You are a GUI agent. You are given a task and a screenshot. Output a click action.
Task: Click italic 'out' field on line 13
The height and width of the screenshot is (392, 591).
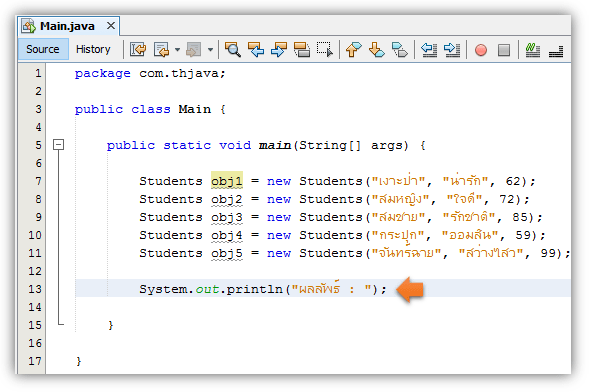[207, 289]
